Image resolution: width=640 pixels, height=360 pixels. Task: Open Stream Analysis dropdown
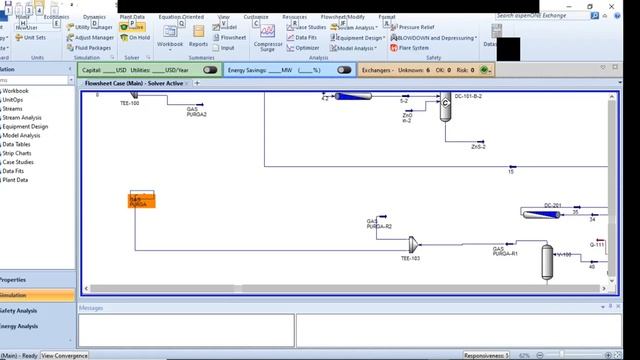tap(354, 27)
